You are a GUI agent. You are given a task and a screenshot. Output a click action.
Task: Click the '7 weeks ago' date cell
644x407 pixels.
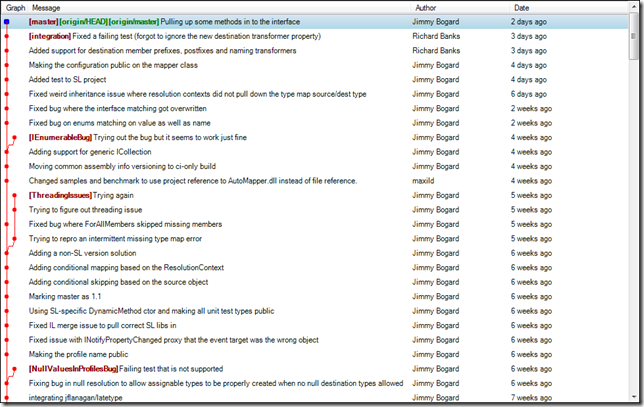click(x=531, y=398)
